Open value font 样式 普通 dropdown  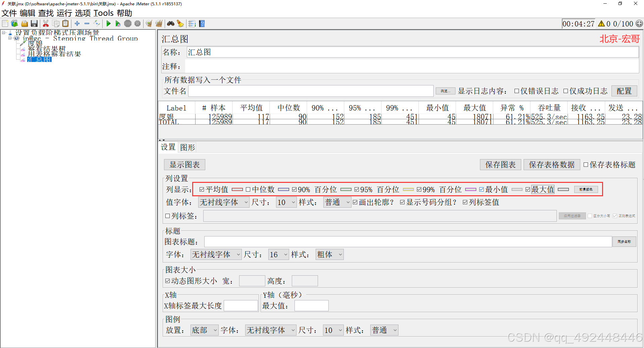(x=337, y=202)
